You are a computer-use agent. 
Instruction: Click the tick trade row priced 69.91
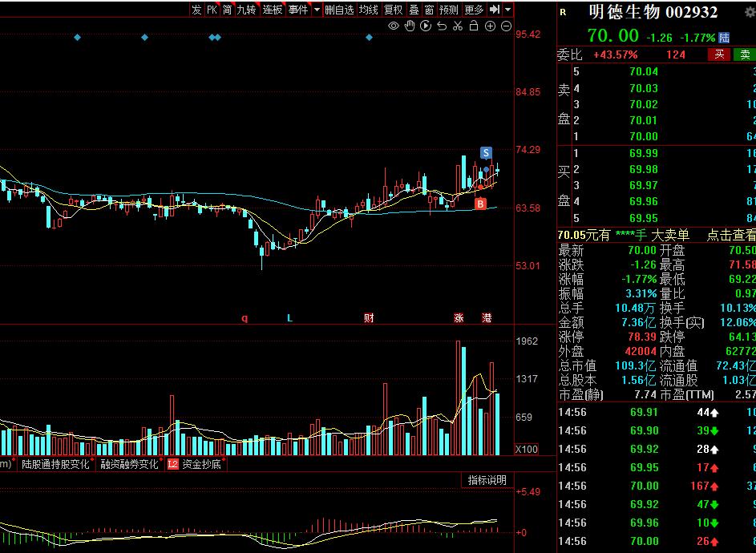point(657,413)
